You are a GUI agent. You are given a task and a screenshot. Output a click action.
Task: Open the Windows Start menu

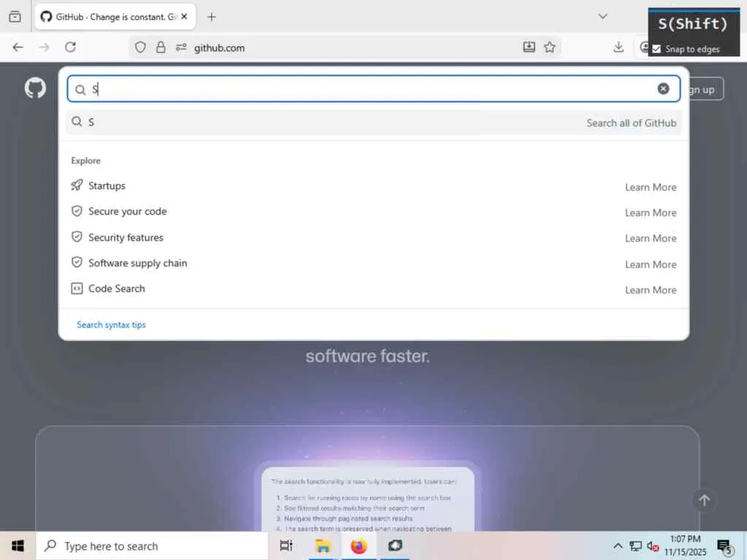click(x=18, y=545)
